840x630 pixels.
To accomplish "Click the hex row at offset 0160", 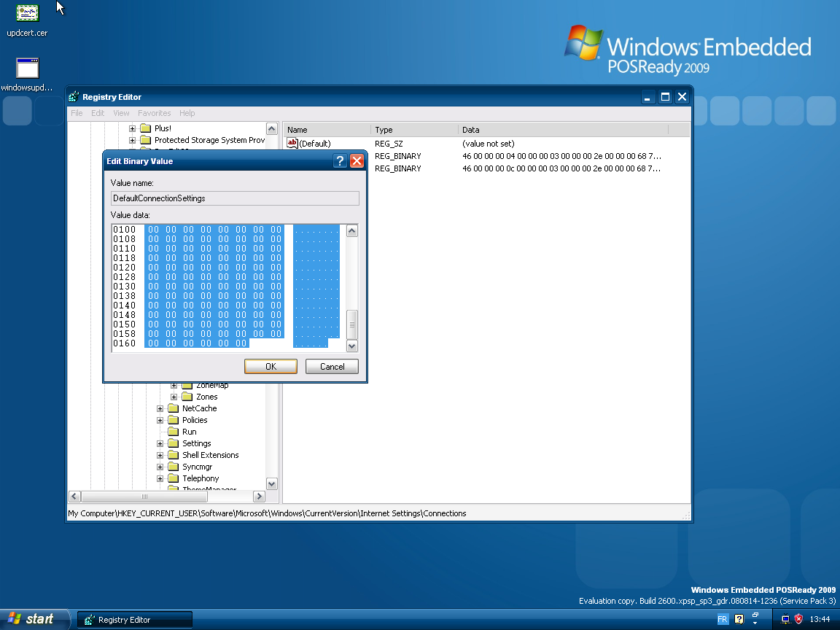I will pos(220,343).
